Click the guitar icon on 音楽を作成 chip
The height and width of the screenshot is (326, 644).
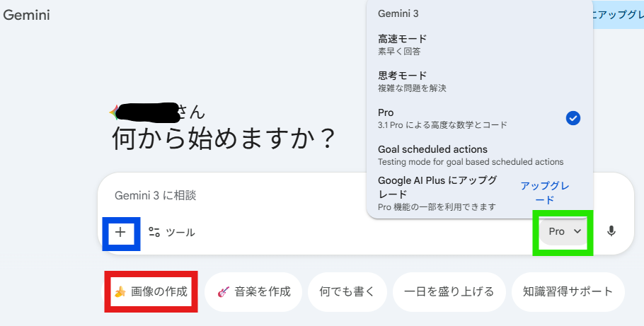(224, 291)
